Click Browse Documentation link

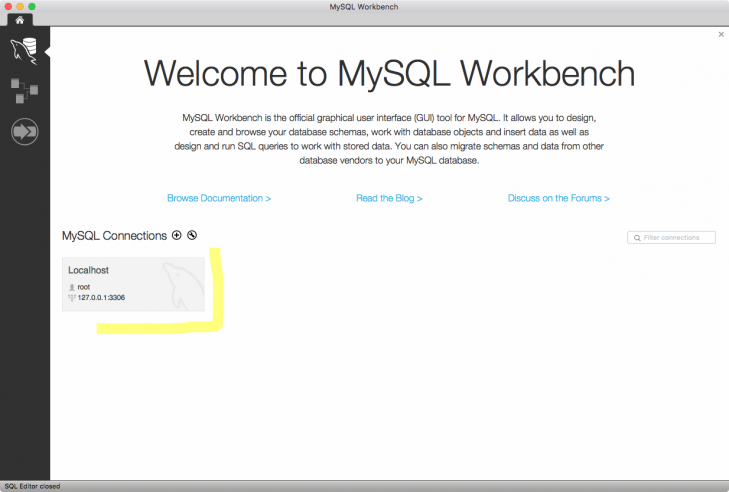point(219,198)
